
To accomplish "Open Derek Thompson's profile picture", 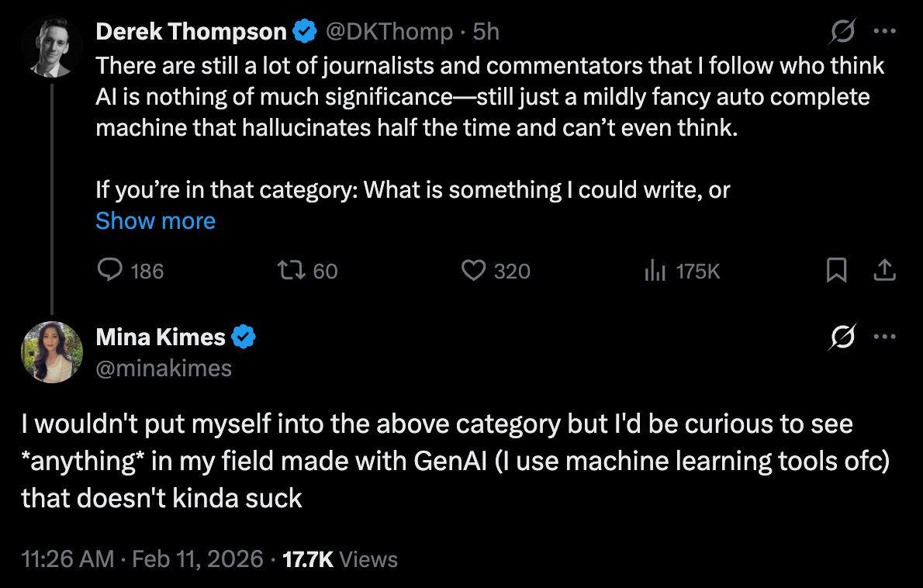I will [x=51, y=46].
